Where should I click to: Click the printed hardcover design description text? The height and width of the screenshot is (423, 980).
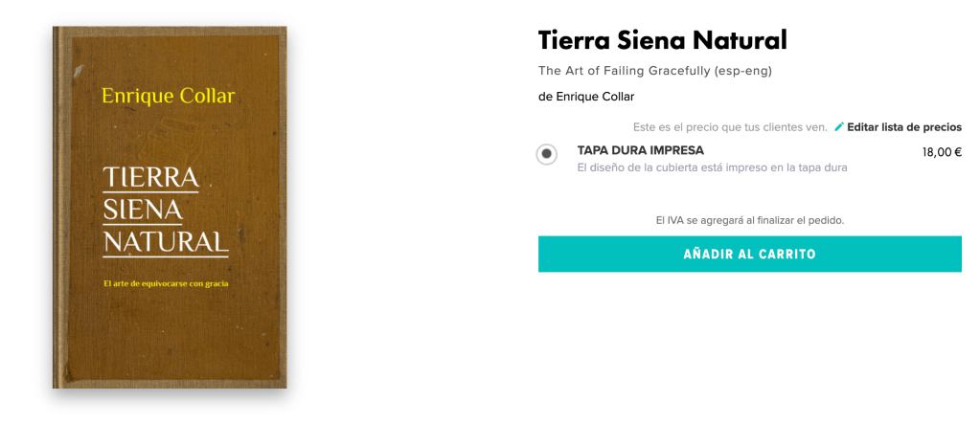point(712,167)
